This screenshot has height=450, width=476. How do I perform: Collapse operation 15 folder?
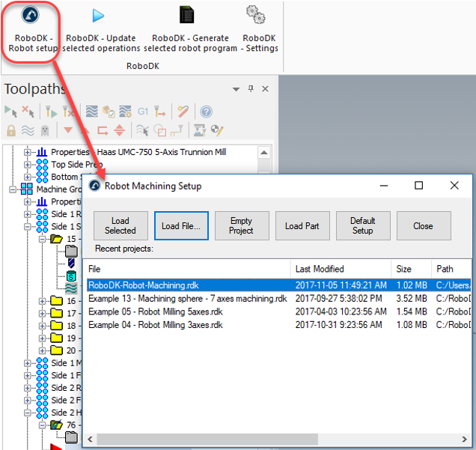pyautogui.click(x=42, y=240)
